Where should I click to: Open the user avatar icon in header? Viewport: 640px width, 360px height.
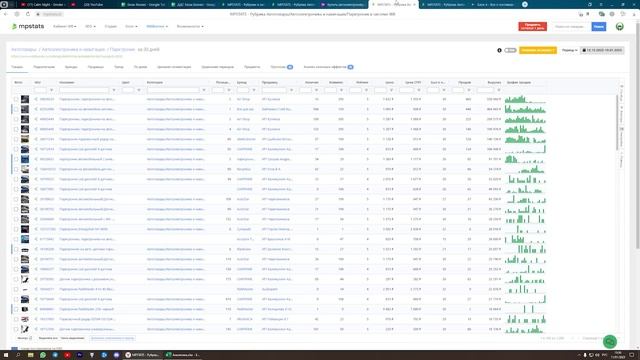tap(619, 27)
